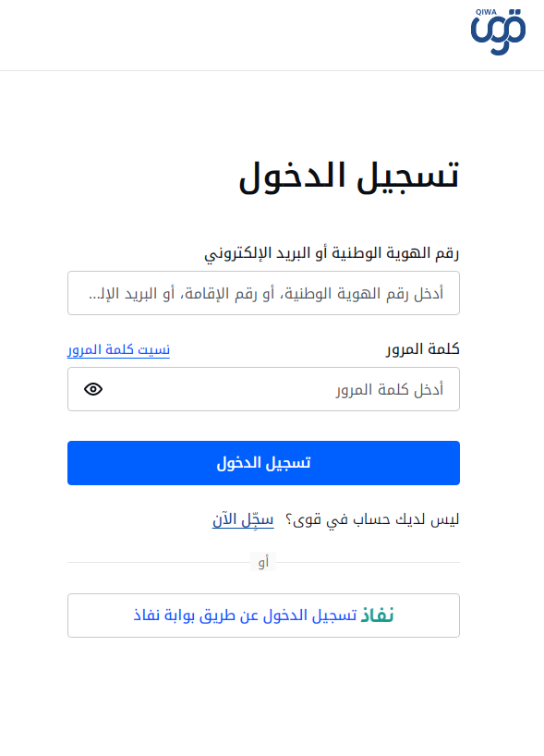Click the header separator line below logo
Viewport: 544px width, 756px height.
(272, 71)
